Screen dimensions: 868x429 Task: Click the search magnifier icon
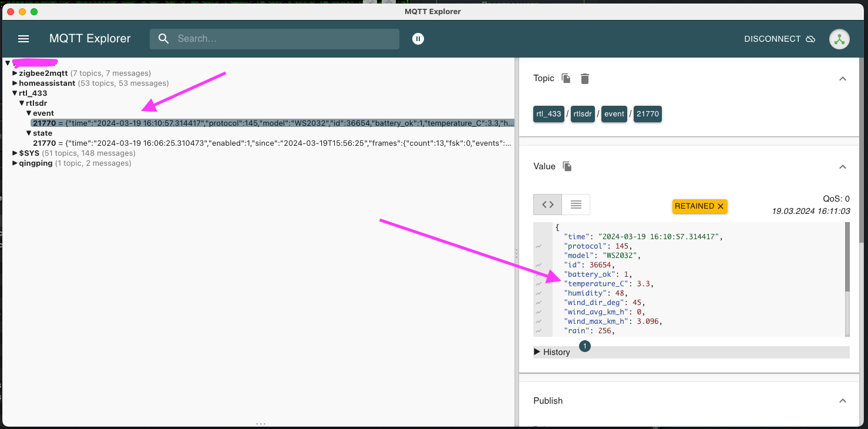click(x=164, y=39)
